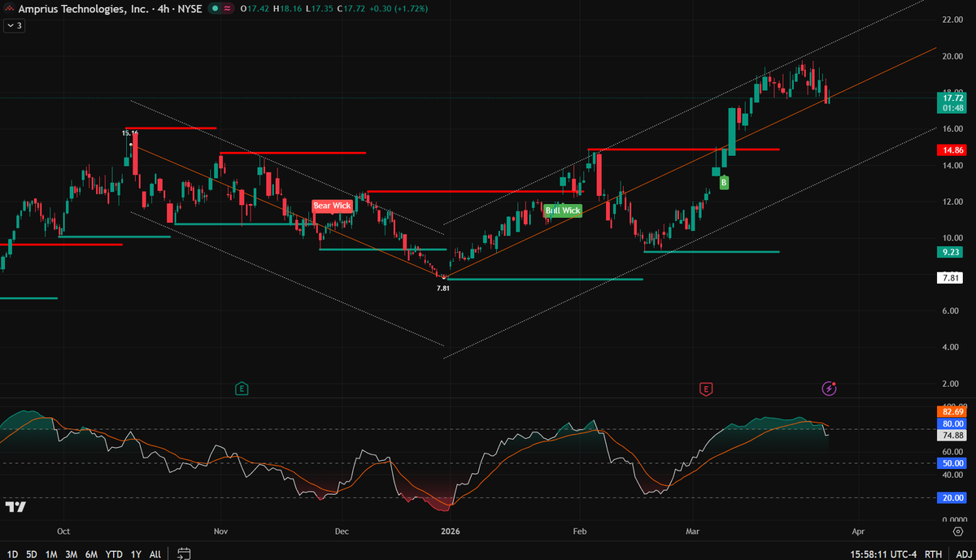Click the 80.00 indicator level label
This screenshot has width=976, height=560.
coord(953,423)
